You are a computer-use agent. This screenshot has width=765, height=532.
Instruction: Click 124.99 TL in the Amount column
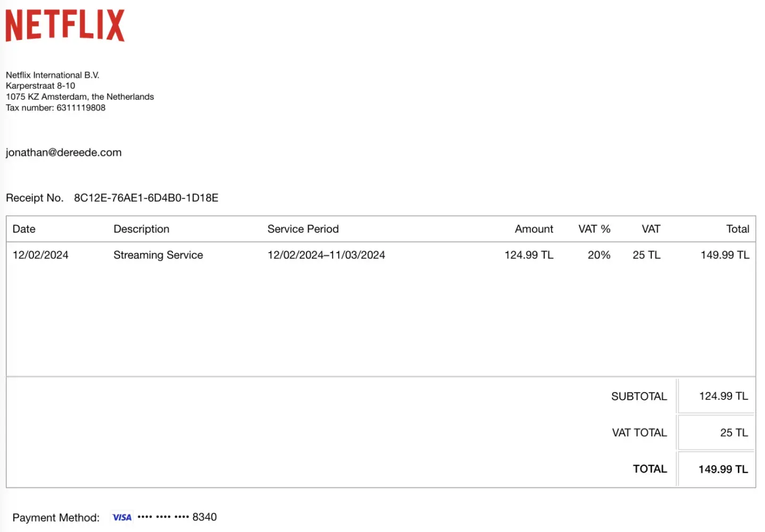(x=529, y=255)
